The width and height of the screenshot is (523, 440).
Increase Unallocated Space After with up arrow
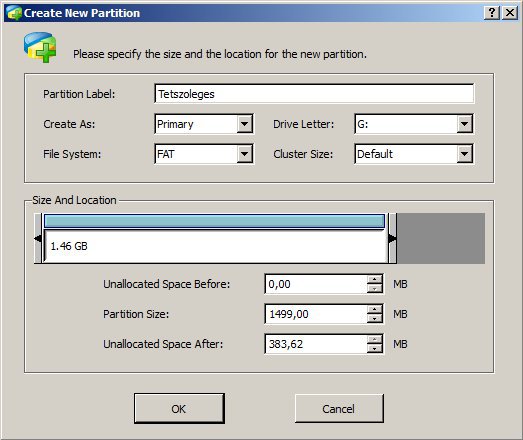(x=375, y=339)
